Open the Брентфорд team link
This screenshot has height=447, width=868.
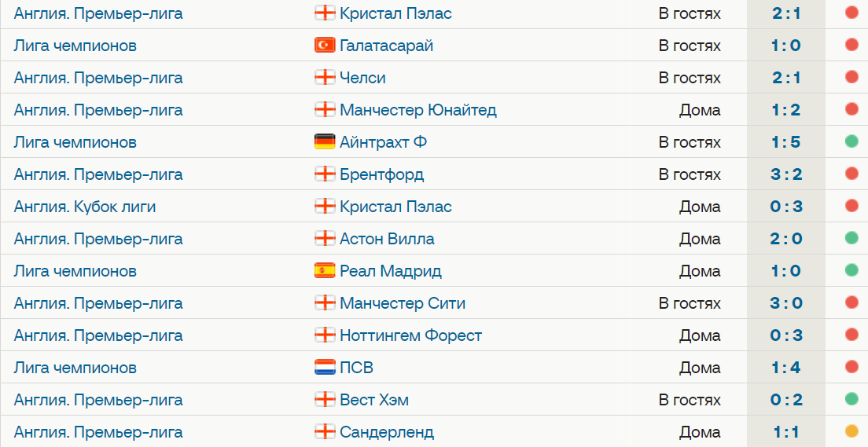tap(381, 174)
